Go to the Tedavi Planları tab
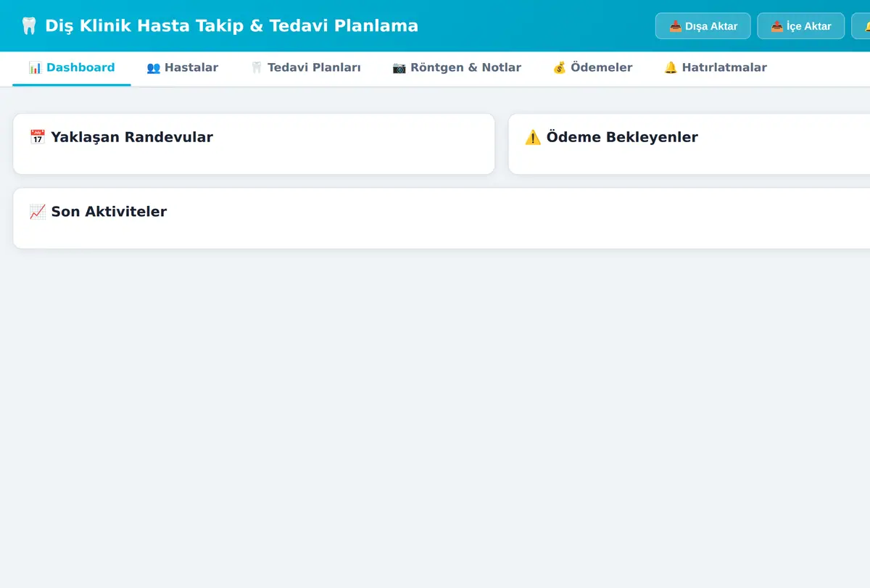Image resolution: width=870 pixels, height=588 pixels. (x=305, y=67)
